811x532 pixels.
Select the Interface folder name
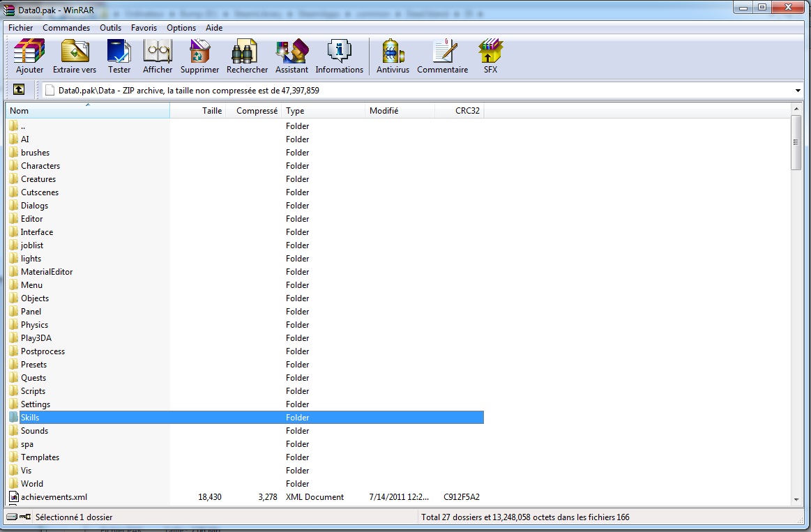37,232
